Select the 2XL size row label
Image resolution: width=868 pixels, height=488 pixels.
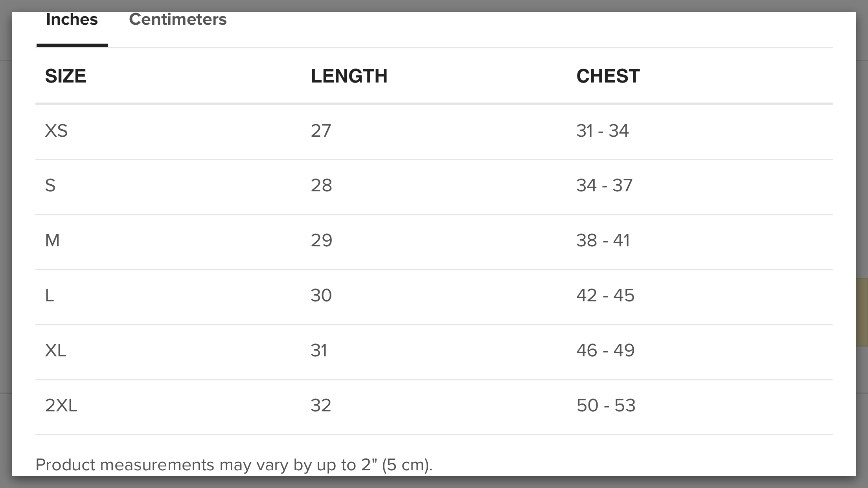pyautogui.click(x=61, y=405)
